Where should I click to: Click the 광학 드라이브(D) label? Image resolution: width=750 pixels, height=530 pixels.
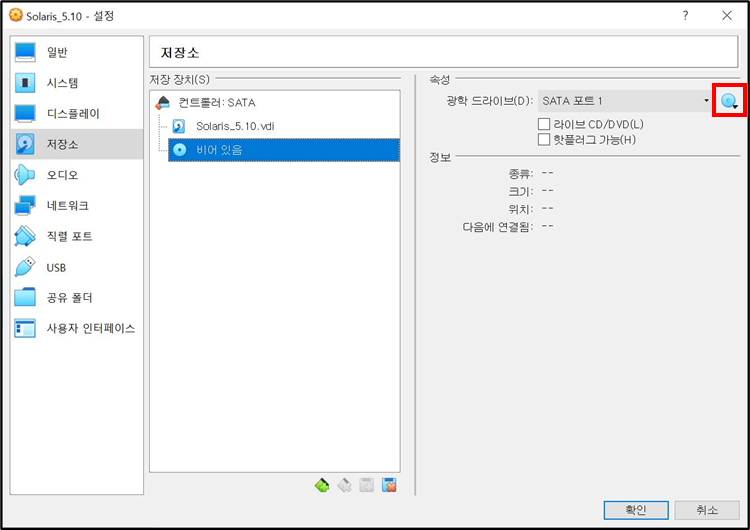pos(489,101)
